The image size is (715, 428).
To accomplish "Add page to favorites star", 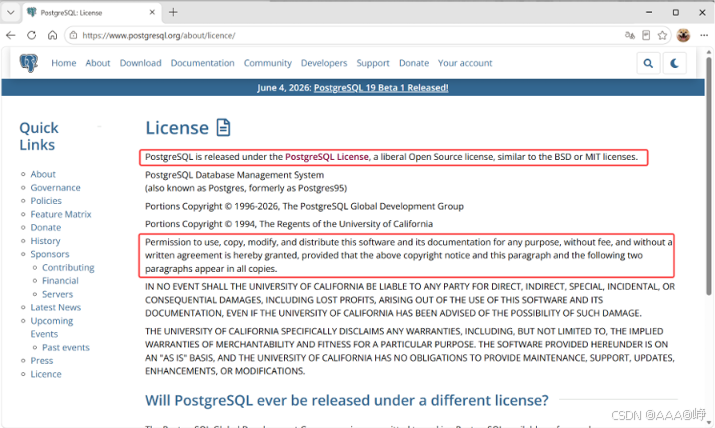I will [x=663, y=35].
